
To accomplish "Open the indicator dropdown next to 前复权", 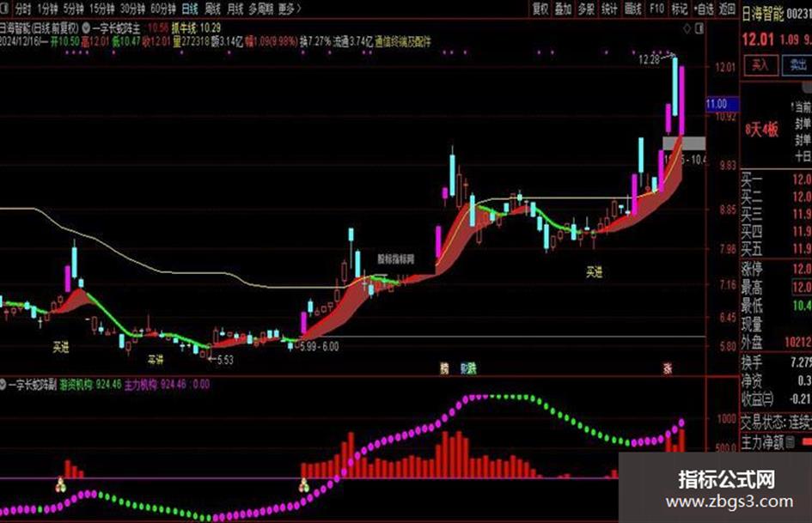I will 86,28.
